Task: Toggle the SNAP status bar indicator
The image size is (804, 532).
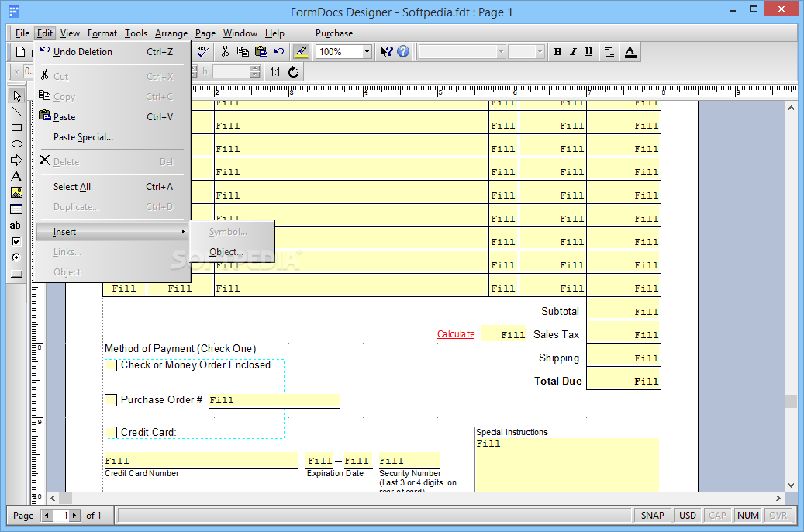Action: 652,516
